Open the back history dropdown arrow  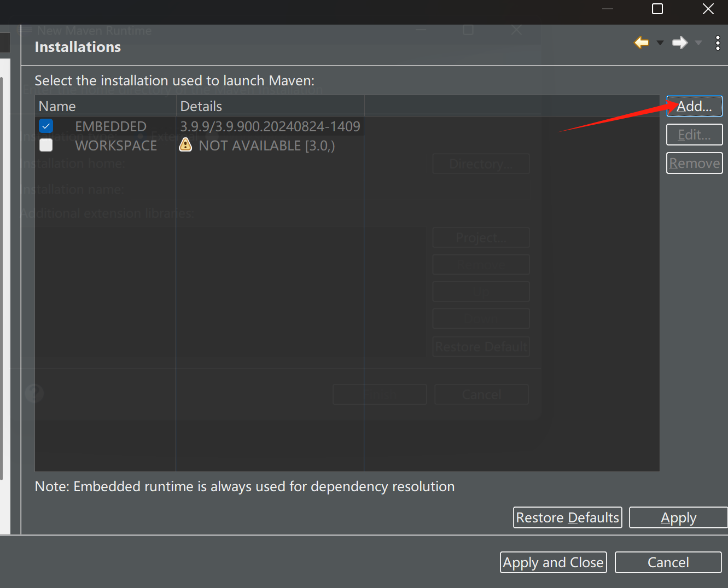pyautogui.click(x=660, y=43)
